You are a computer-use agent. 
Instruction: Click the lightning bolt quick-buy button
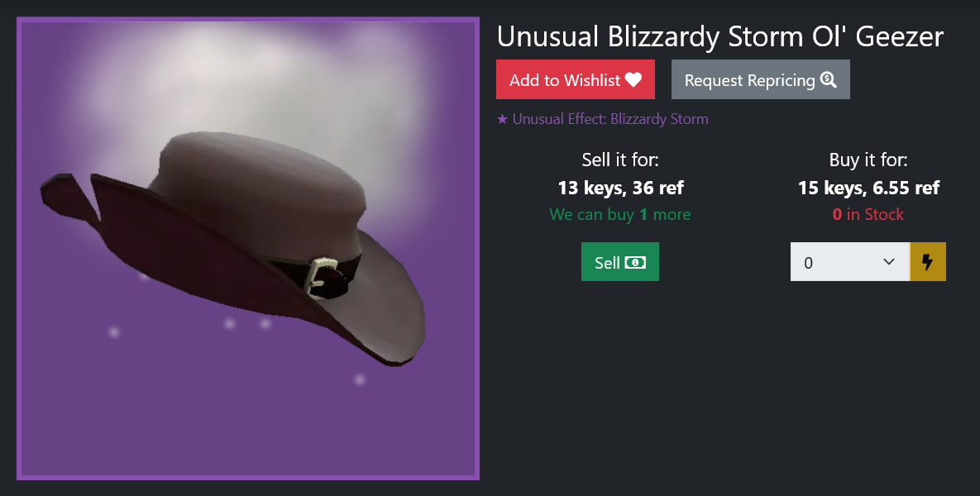tap(928, 262)
